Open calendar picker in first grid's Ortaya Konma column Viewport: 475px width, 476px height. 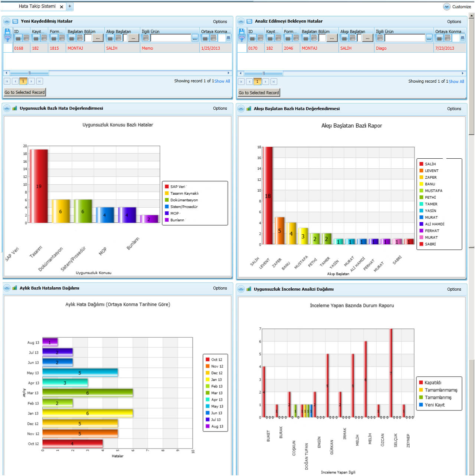tap(228, 38)
